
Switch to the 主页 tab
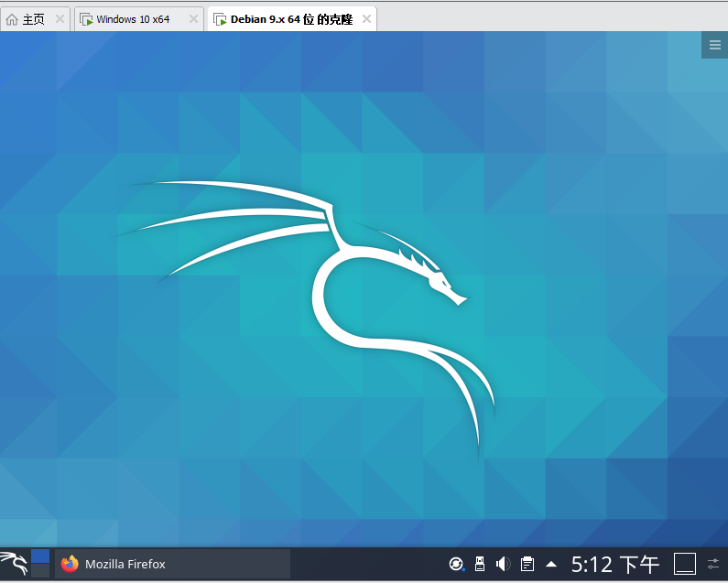coord(35,19)
